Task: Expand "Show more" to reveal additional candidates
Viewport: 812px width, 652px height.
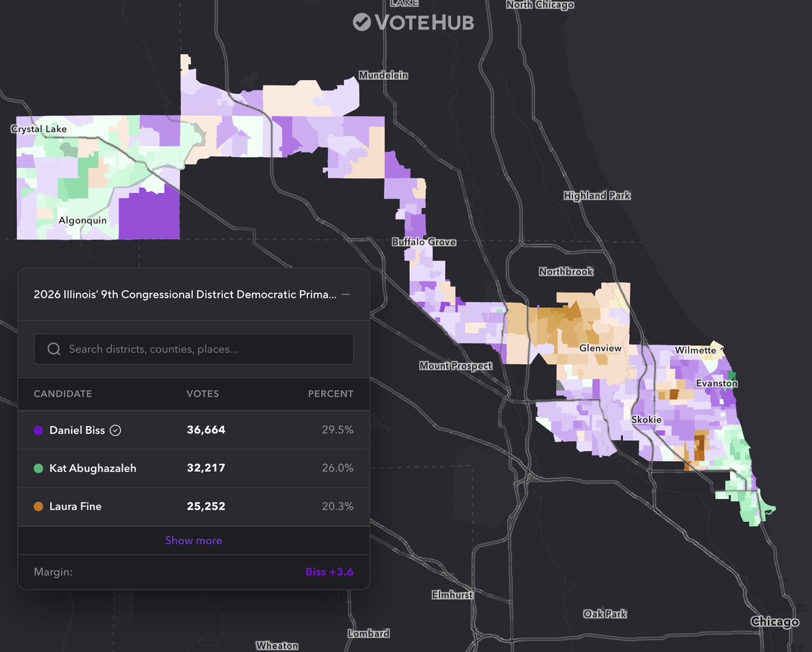Action: click(x=194, y=540)
